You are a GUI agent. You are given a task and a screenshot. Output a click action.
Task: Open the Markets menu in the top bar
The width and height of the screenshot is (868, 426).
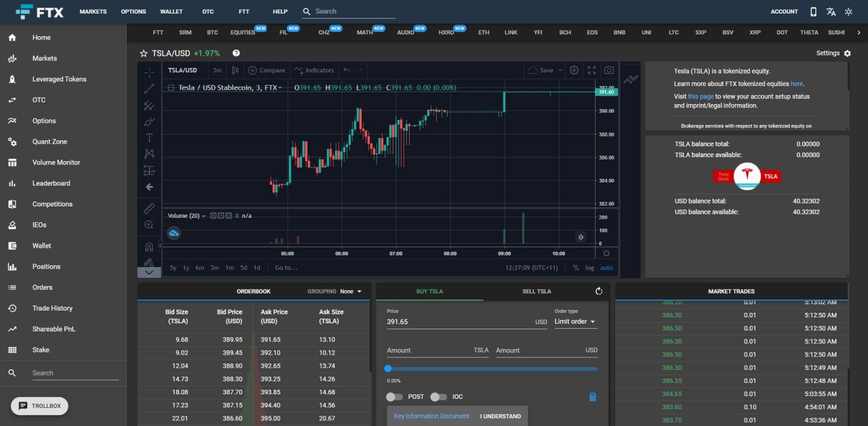93,11
